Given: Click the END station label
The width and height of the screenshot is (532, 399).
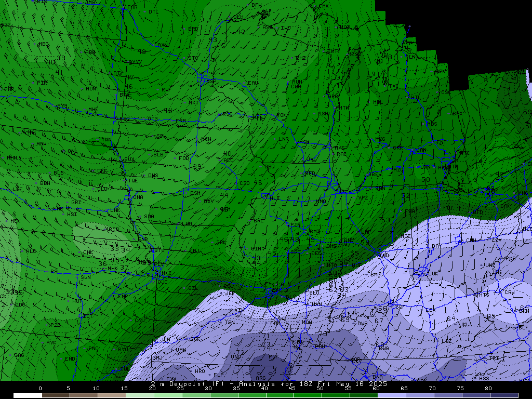Looking at the screenshot, I should point(70,359).
